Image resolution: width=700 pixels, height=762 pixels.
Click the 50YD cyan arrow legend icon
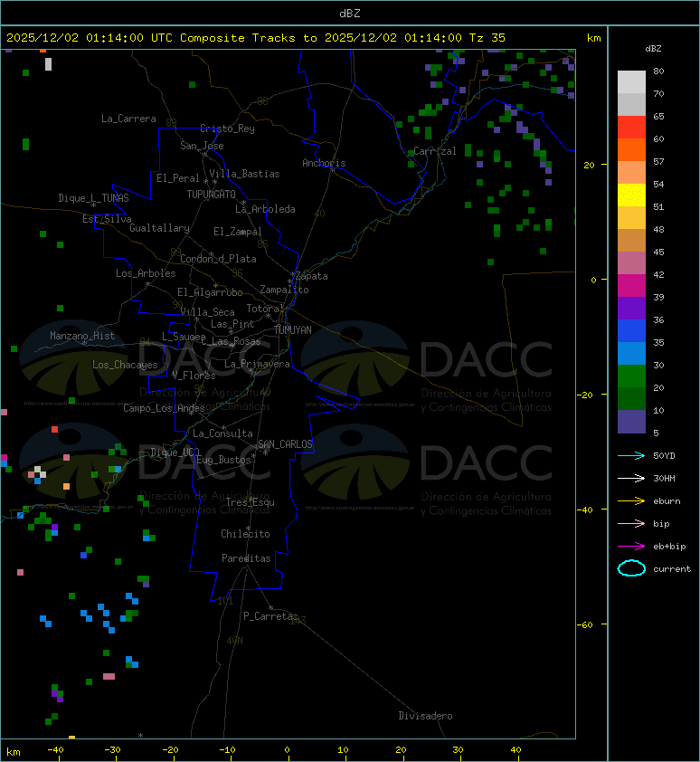[631, 456]
